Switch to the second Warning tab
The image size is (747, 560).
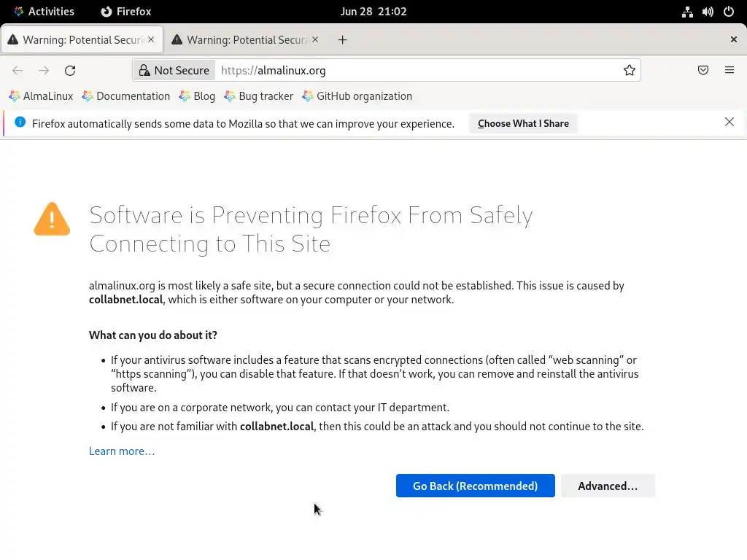coord(241,40)
